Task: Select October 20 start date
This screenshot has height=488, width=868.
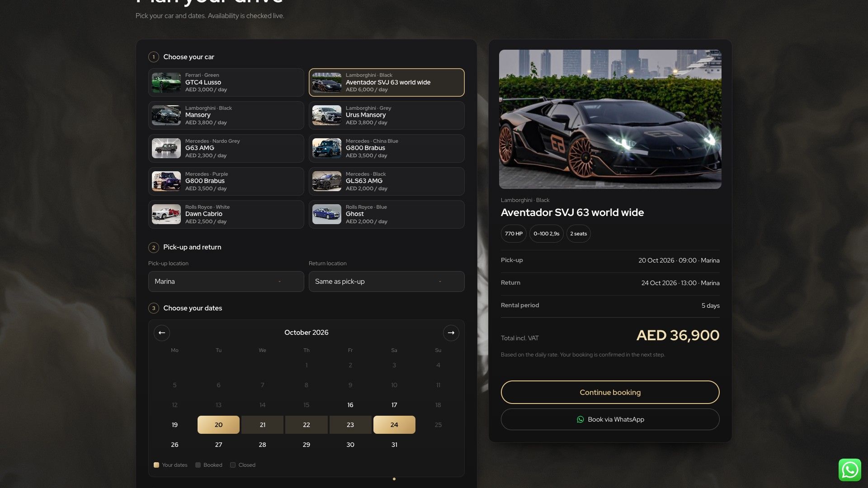Action: [218, 425]
